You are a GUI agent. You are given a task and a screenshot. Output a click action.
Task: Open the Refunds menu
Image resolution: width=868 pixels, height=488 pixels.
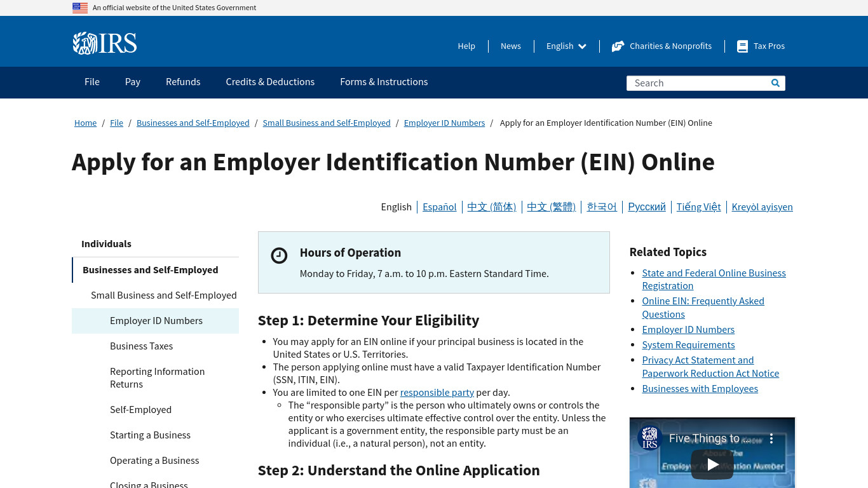pyautogui.click(x=183, y=82)
